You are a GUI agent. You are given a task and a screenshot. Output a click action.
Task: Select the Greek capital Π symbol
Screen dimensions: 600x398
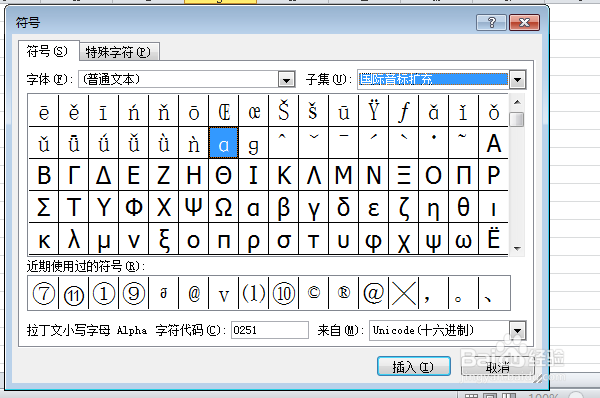tap(463, 175)
